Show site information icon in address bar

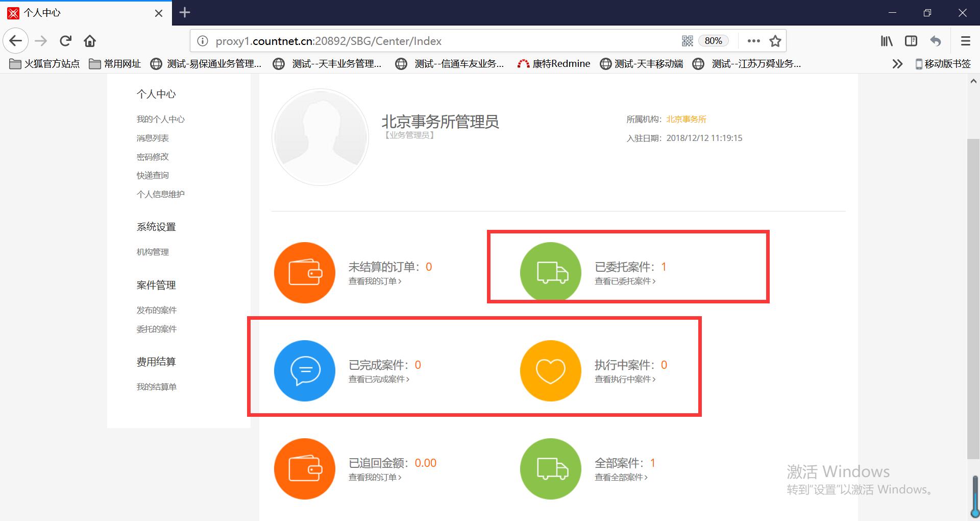(x=202, y=41)
